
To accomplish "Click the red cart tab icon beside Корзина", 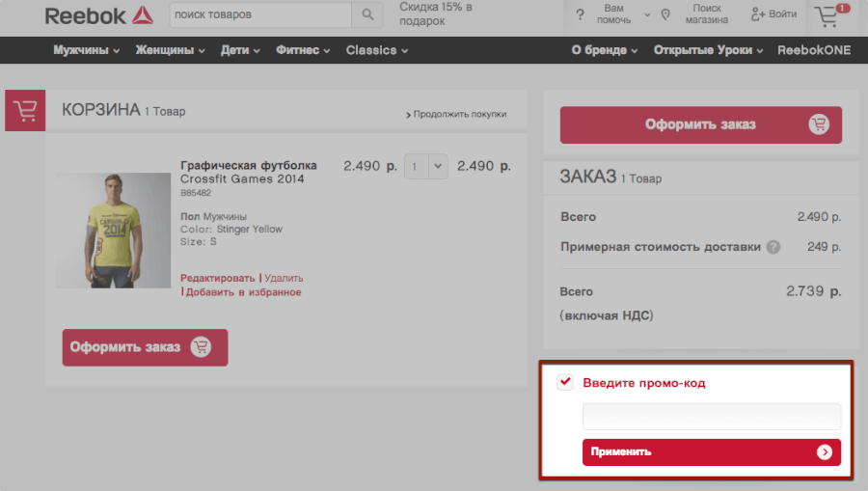I will click(x=25, y=111).
